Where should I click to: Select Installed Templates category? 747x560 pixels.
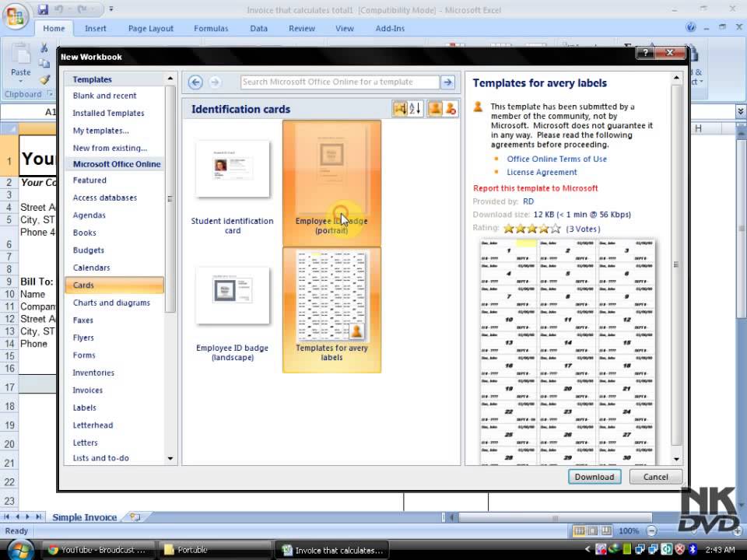pyautogui.click(x=114, y=114)
